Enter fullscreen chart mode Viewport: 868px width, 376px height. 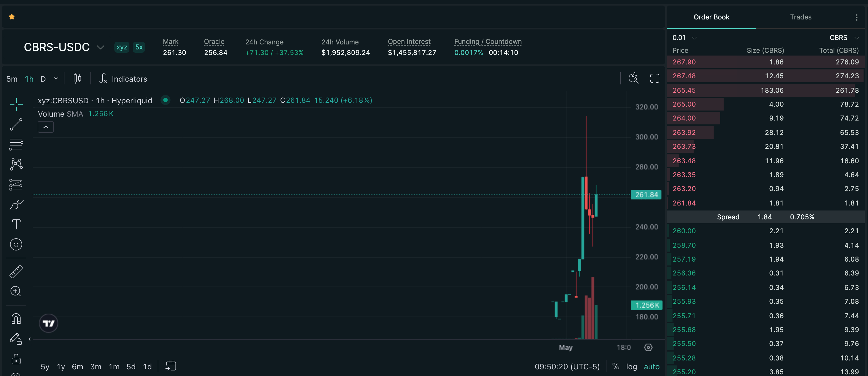click(x=654, y=79)
